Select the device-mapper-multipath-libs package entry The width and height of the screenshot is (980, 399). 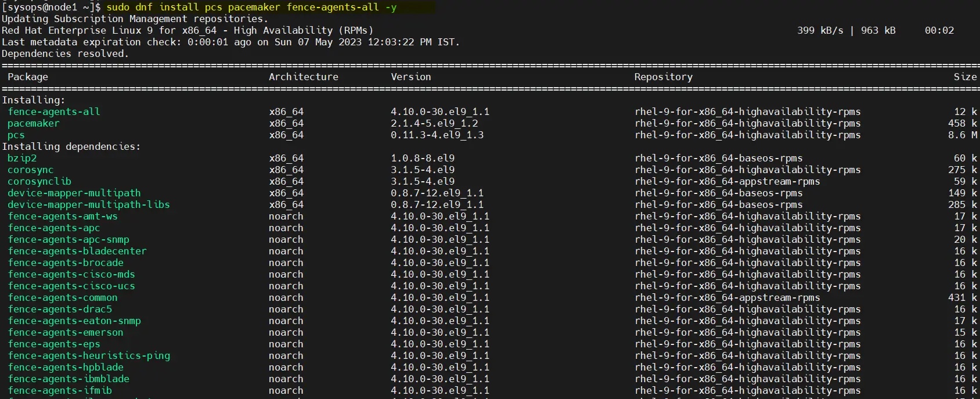click(88, 204)
